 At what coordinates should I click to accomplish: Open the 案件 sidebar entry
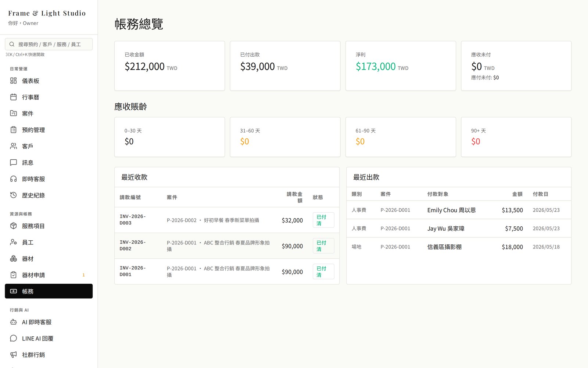click(49, 113)
